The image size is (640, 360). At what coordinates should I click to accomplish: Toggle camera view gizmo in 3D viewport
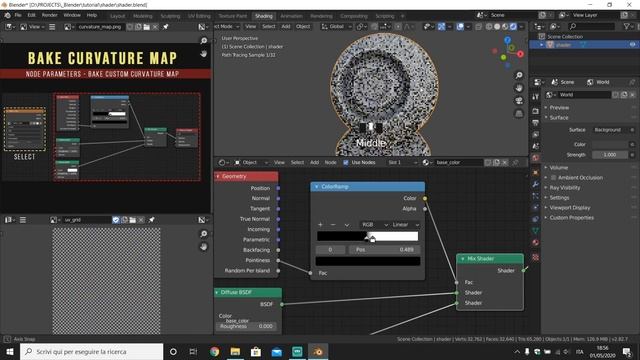pyautogui.click(x=519, y=100)
